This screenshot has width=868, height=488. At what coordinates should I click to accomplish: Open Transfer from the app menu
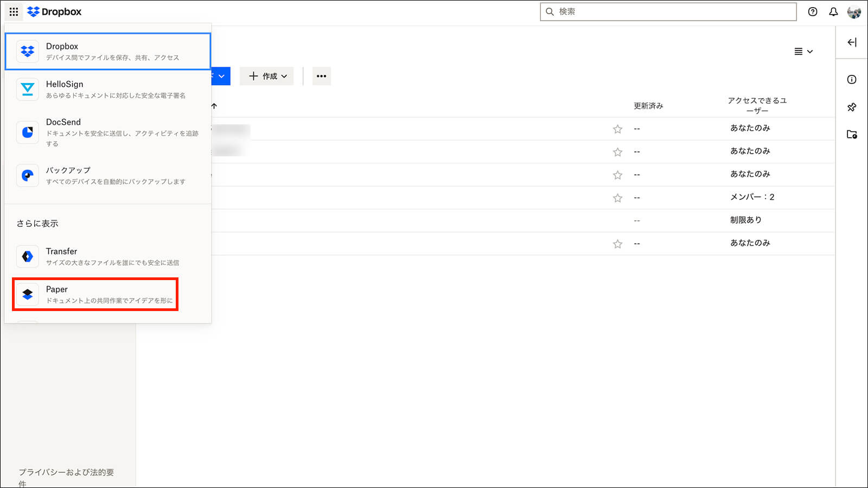[x=108, y=257]
